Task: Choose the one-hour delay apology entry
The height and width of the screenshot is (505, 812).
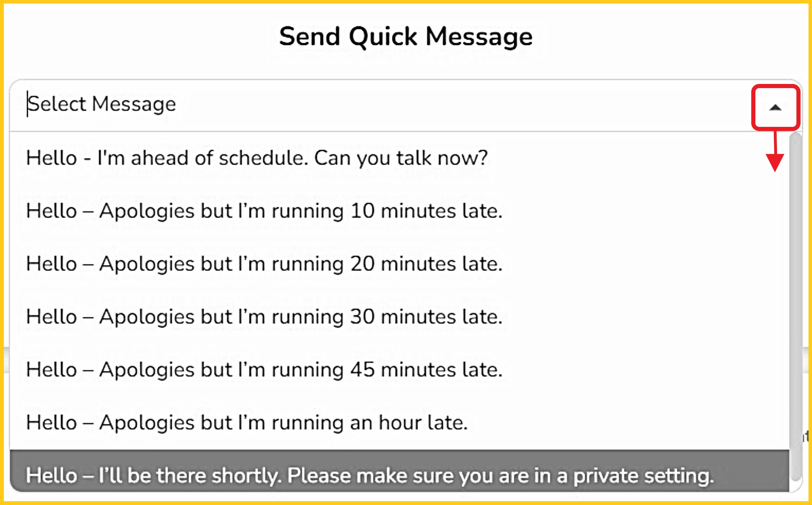Action: point(246,423)
